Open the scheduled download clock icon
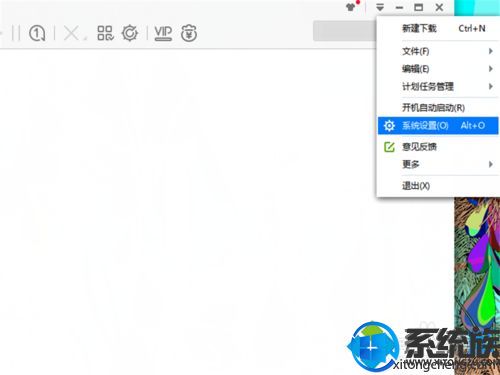This screenshot has width=500, height=375. (37, 33)
